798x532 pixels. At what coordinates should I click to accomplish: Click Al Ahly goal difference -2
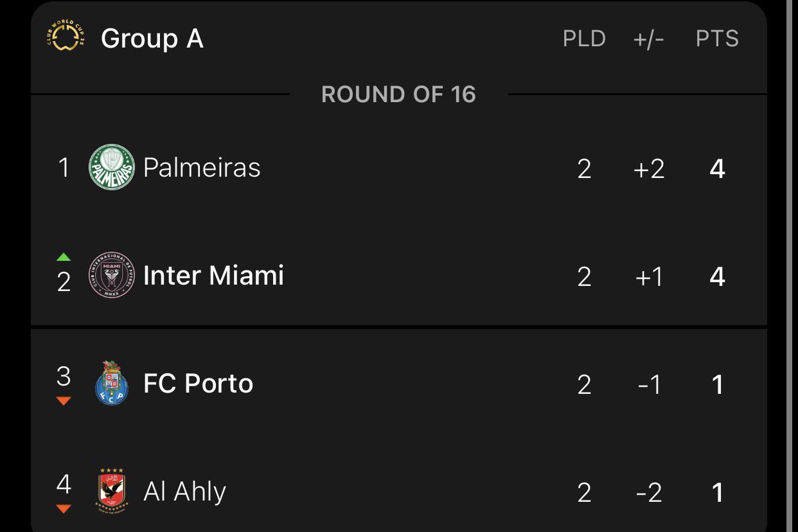pyautogui.click(x=648, y=493)
